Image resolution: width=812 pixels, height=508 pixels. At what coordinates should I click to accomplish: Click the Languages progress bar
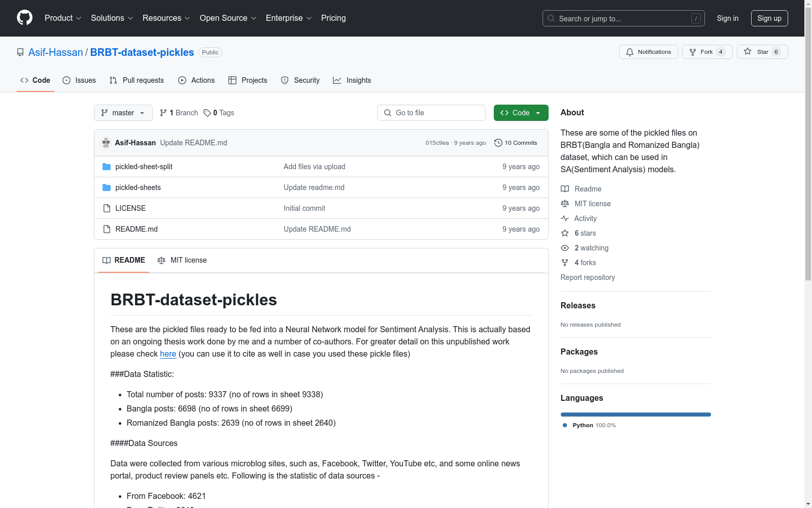coord(635,415)
